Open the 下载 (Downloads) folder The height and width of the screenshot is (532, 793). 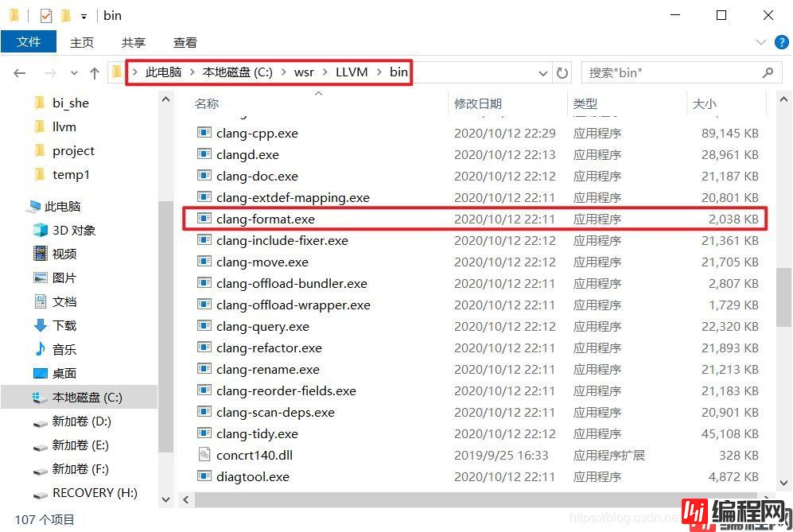click(64, 325)
